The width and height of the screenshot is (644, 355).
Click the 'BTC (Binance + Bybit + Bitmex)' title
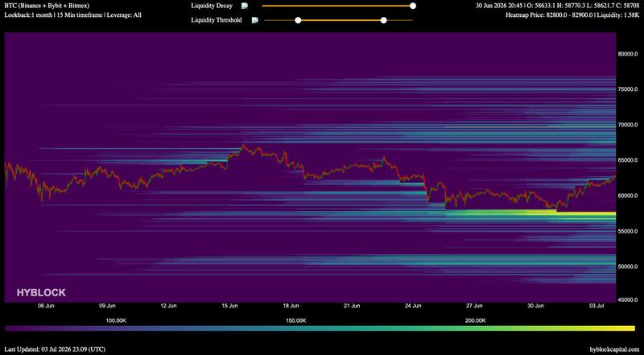click(x=47, y=6)
